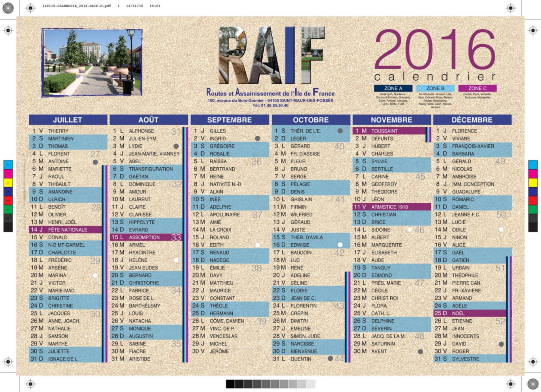
Task: Click the new moon dot beside 2 Septembre
Action: tap(258, 138)
